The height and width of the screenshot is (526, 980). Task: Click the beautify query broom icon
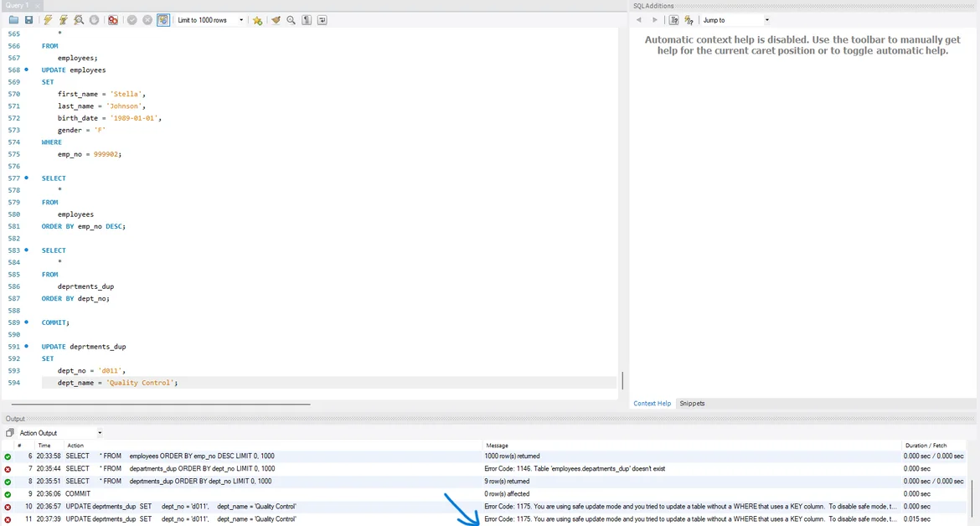276,20
